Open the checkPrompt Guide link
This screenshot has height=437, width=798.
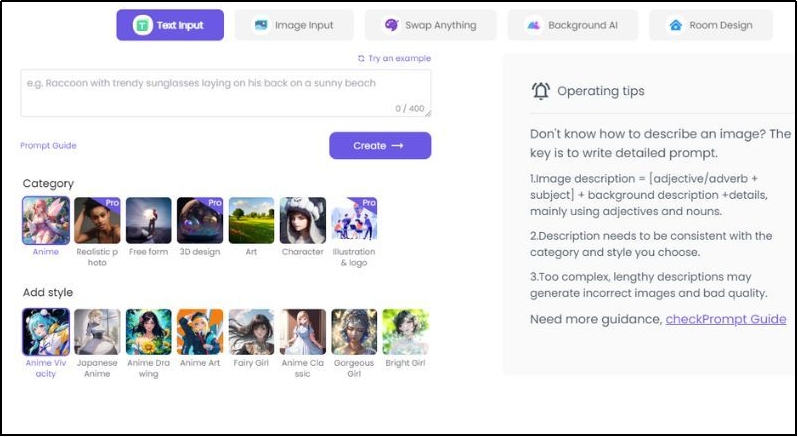(726, 319)
